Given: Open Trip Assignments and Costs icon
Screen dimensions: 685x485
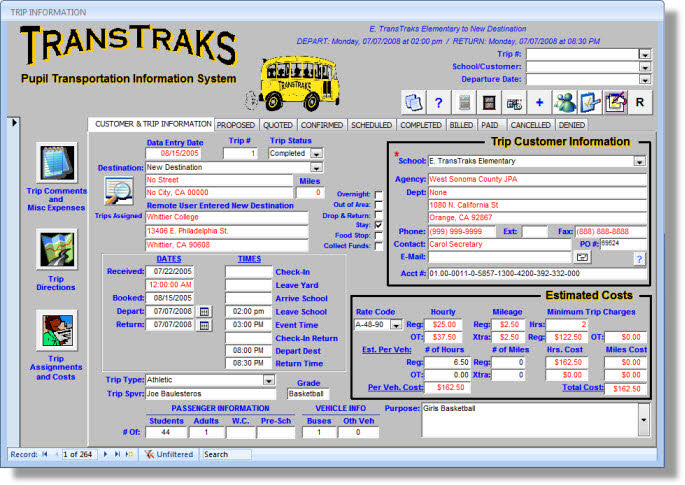Looking at the screenshot, I should [57, 331].
